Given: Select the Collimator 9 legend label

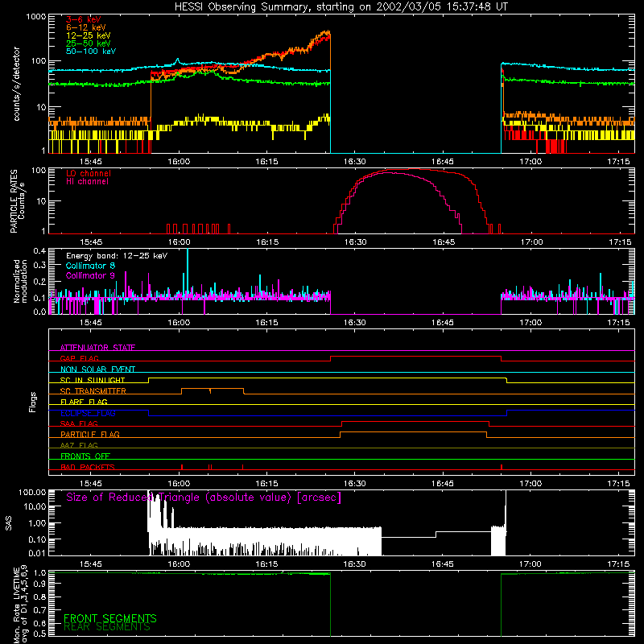Looking at the screenshot, I should pyautogui.click(x=90, y=275).
